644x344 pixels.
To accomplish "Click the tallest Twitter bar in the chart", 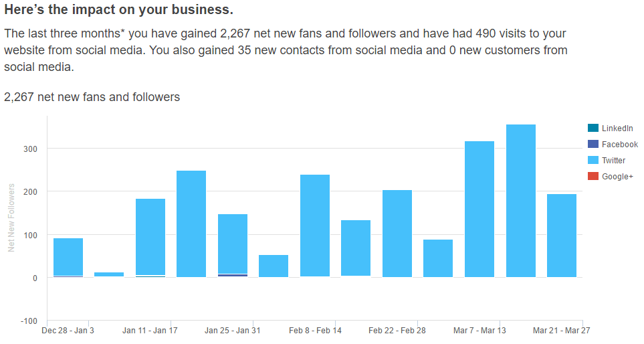I will [x=521, y=201].
